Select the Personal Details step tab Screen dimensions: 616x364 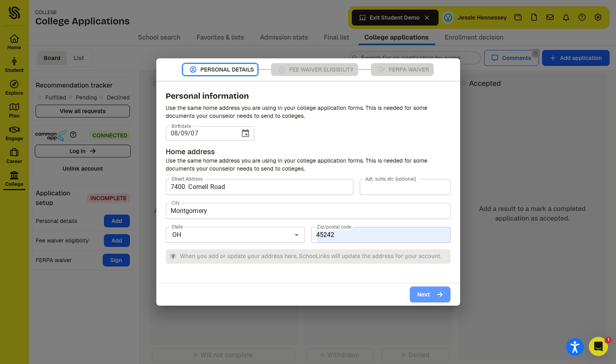tap(220, 70)
